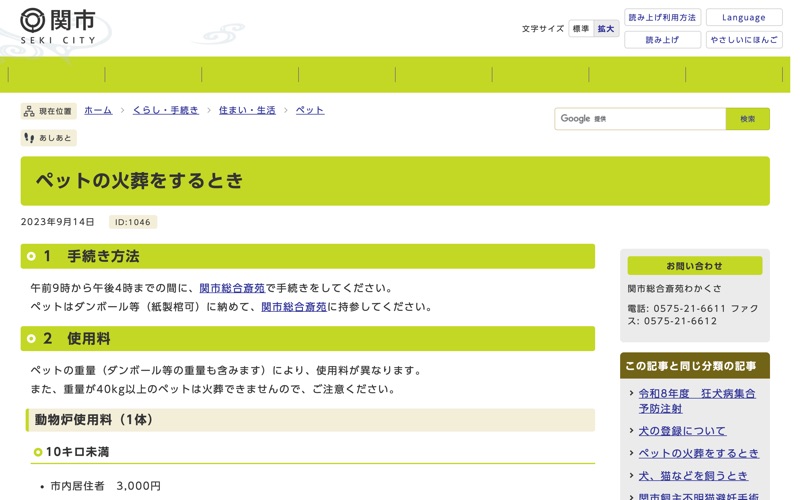
Task: Click 関市総合斎苑わかくさ contact name
Action: 674,289
